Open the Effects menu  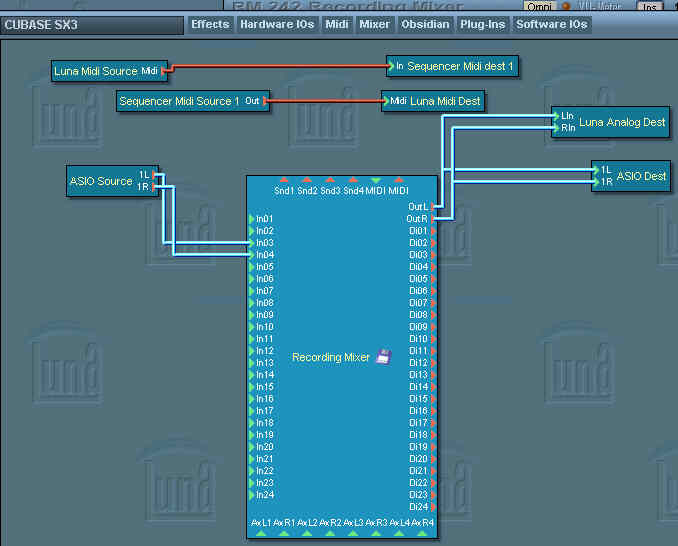(x=210, y=25)
